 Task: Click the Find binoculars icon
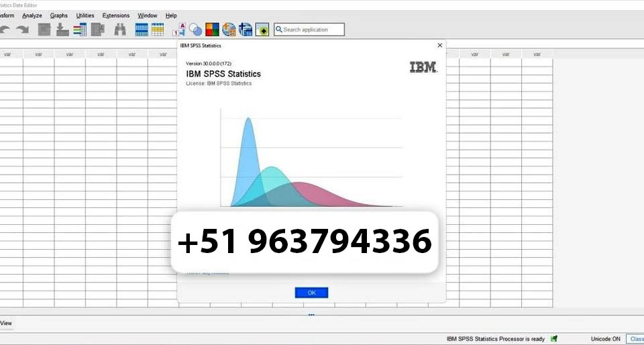point(120,30)
